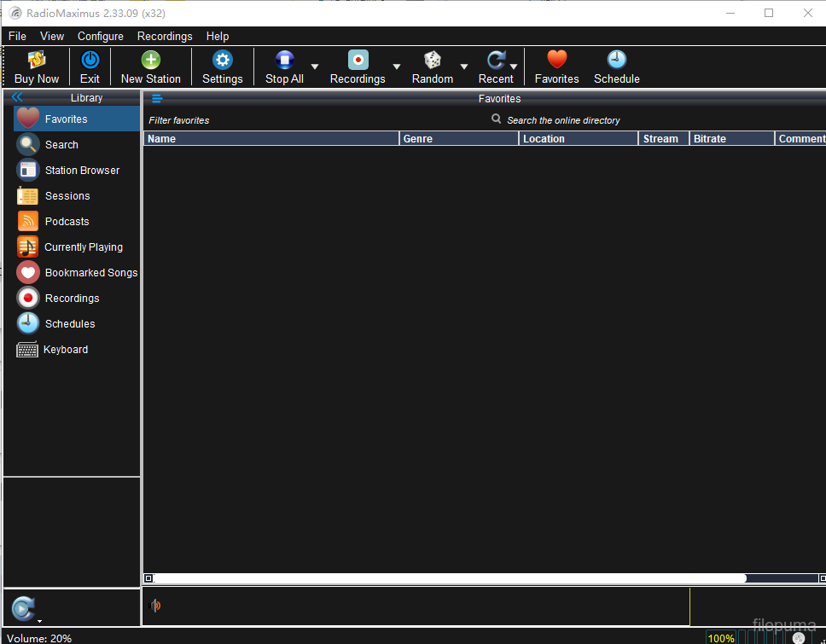The height and width of the screenshot is (644, 826).
Task: Sort the list by Genre column header
Action: 458,138
